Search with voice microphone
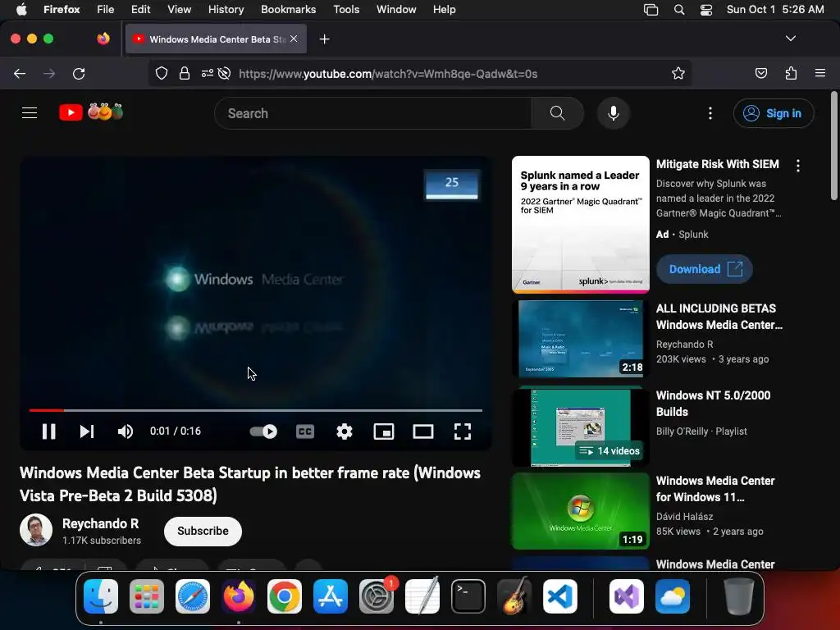 [x=614, y=113]
